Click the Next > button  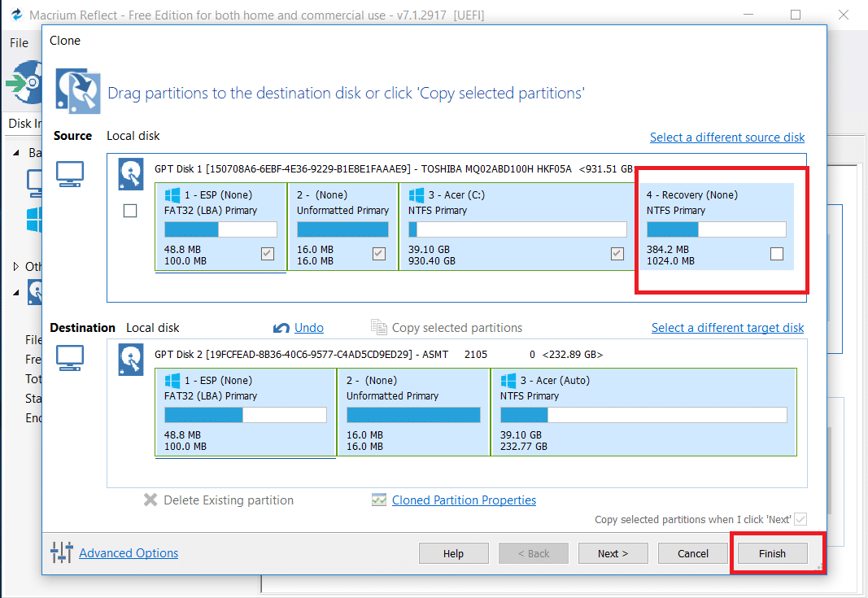pyautogui.click(x=613, y=553)
